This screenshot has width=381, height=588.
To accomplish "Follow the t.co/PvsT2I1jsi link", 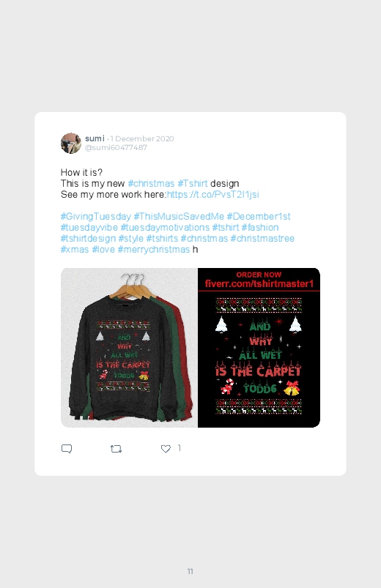I will (x=212, y=194).
